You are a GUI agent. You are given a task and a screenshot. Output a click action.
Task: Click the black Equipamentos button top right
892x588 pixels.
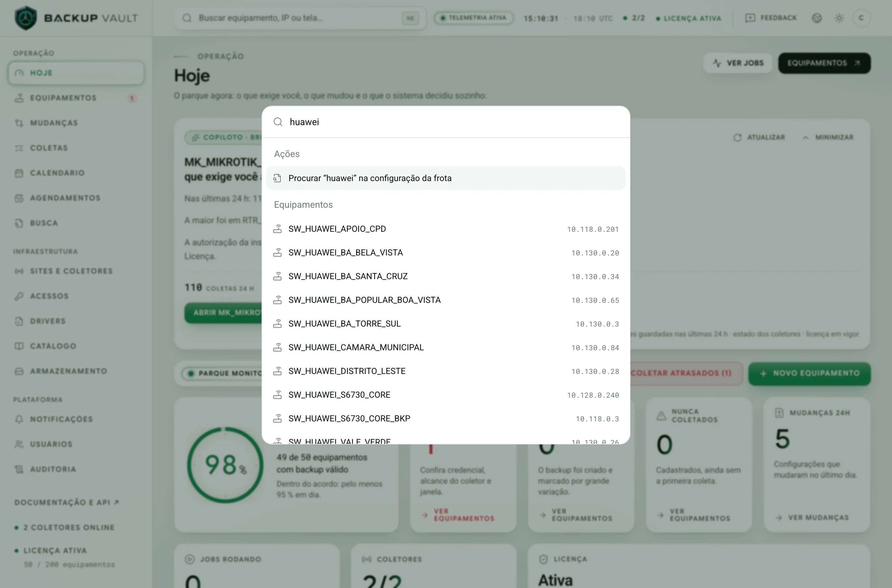pos(824,63)
